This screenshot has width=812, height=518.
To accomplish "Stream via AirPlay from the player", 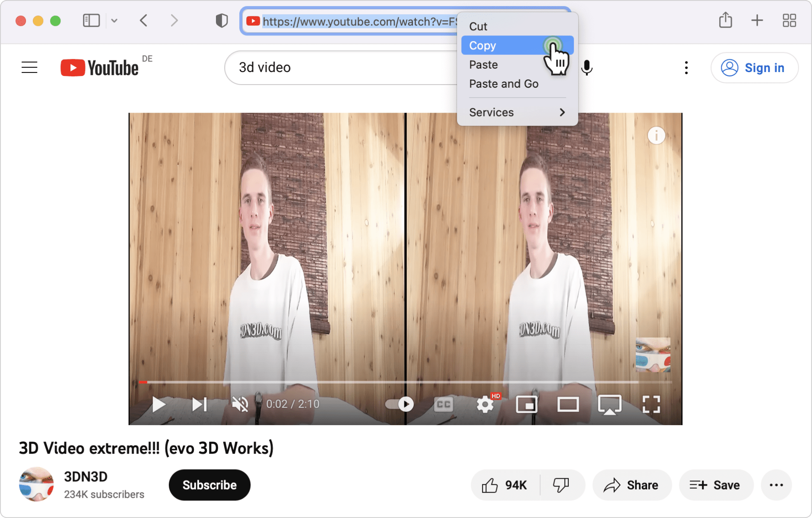I will point(610,404).
